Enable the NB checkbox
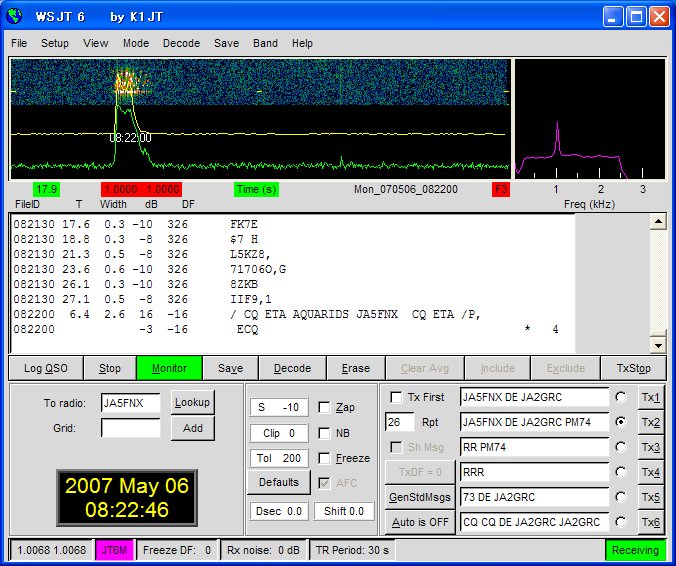The image size is (676, 566). (x=324, y=433)
